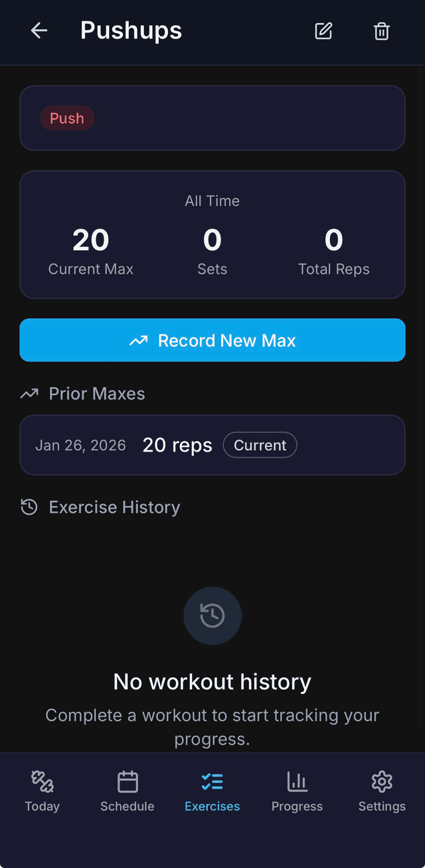Select the Push category tag
The width and height of the screenshot is (425, 868).
pos(66,118)
